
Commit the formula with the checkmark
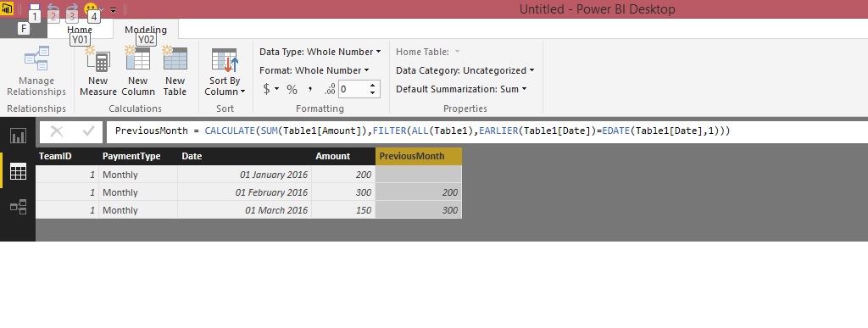pyautogui.click(x=88, y=131)
